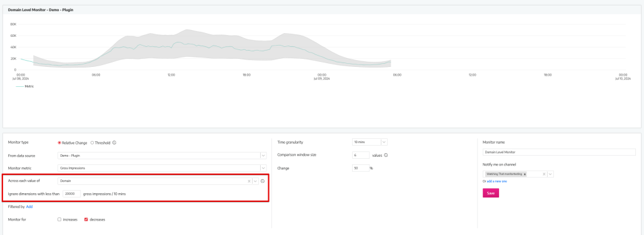Open the From data source dropdown

click(x=162, y=155)
